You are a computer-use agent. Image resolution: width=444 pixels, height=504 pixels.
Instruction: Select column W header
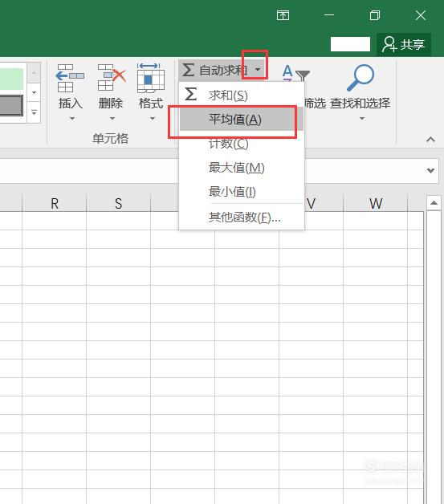tap(375, 203)
